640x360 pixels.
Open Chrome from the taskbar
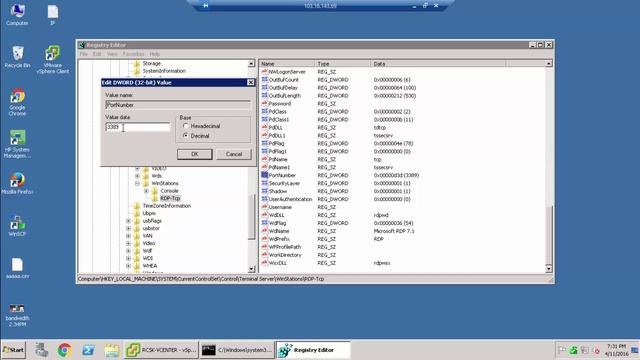coord(64,350)
